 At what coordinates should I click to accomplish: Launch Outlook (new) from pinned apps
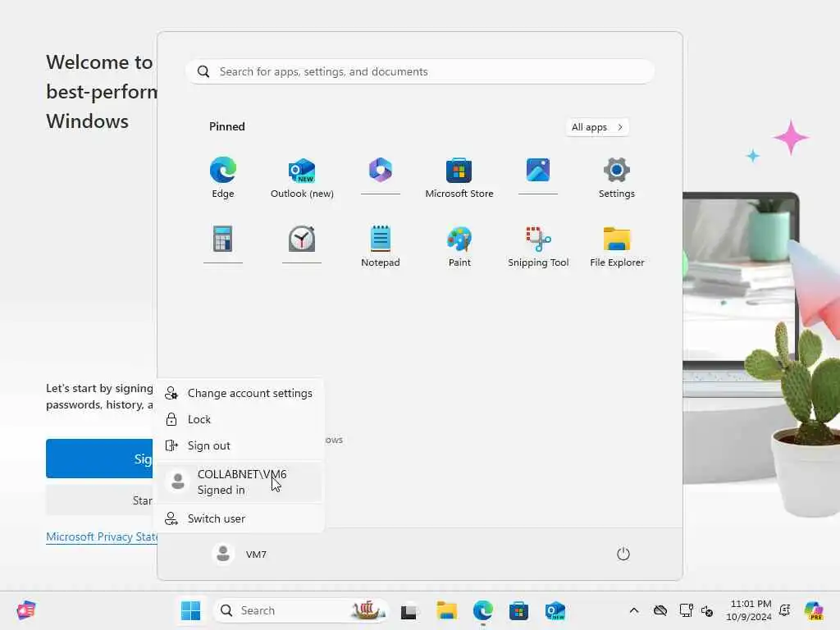[x=302, y=177]
